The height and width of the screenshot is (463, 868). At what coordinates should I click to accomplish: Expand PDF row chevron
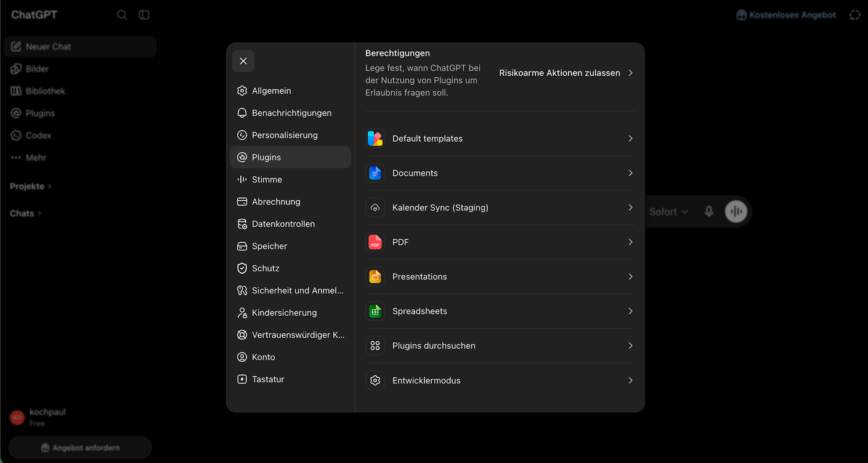pyautogui.click(x=630, y=242)
